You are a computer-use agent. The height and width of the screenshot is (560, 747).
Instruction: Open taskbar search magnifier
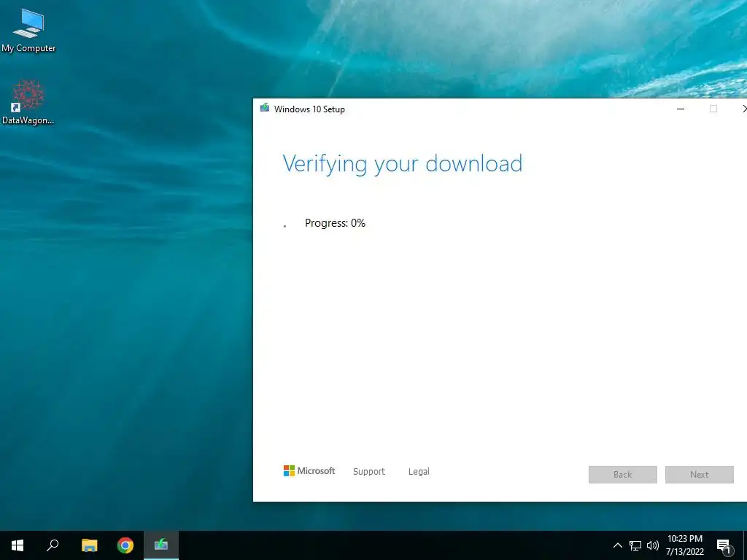53,545
